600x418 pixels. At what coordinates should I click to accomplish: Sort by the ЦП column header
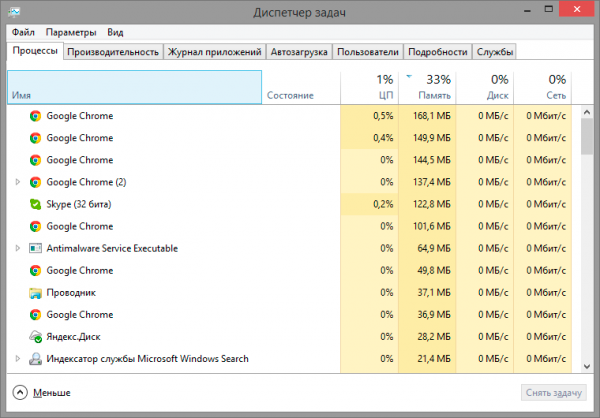pyautogui.click(x=369, y=87)
